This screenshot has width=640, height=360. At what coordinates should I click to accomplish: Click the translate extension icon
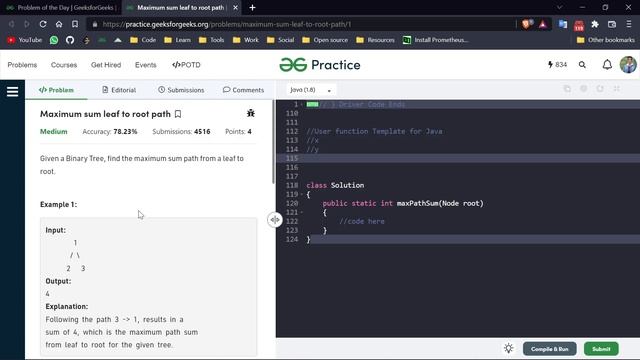[563, 24]
